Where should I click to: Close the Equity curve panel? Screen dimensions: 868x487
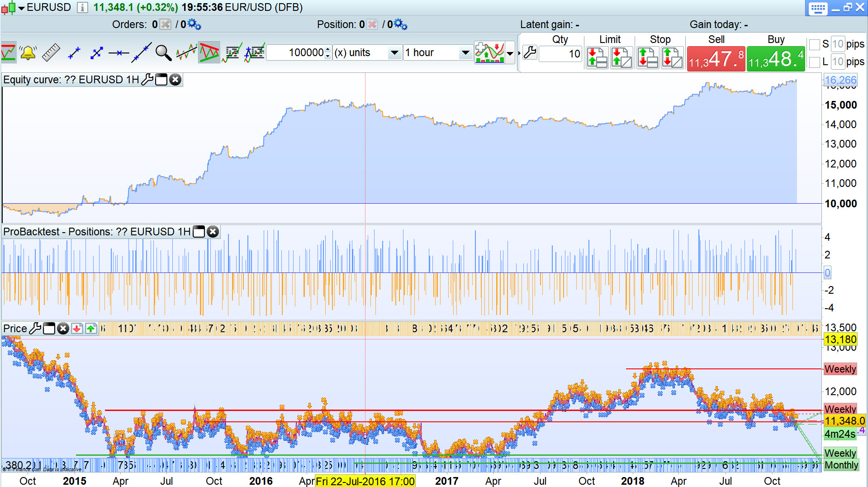(175, 80)
